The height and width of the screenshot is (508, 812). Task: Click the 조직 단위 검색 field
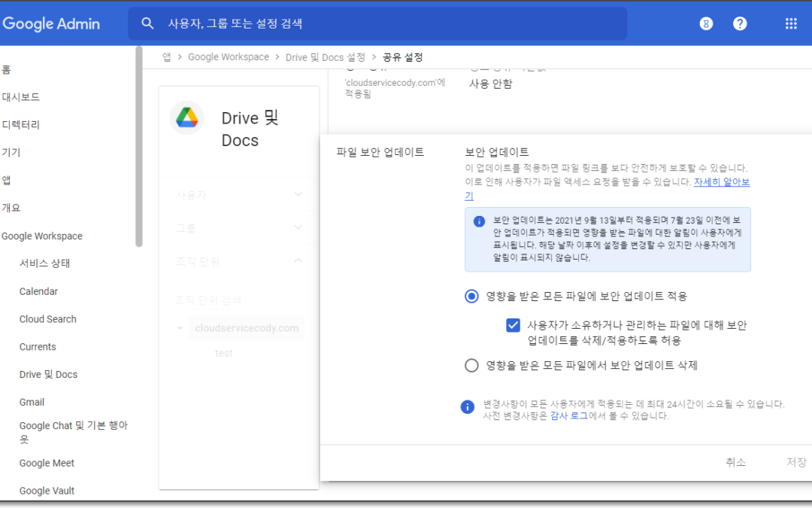pos(239,300)
